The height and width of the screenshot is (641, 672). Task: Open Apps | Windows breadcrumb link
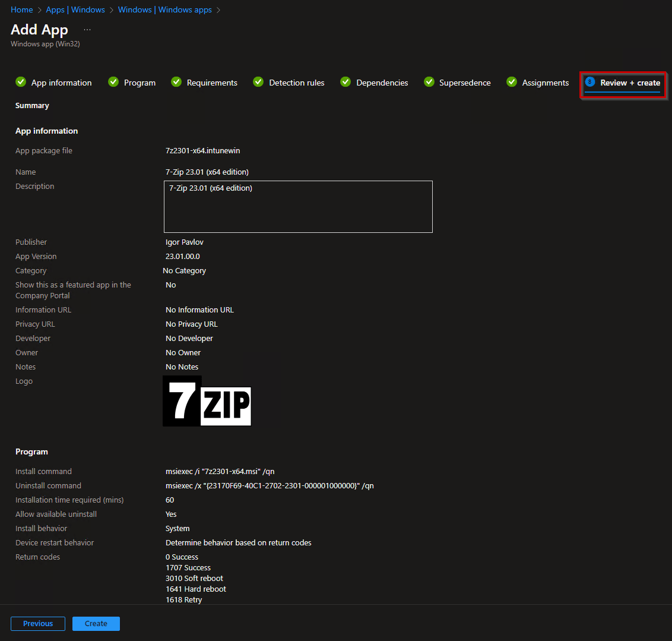point(75,10)
